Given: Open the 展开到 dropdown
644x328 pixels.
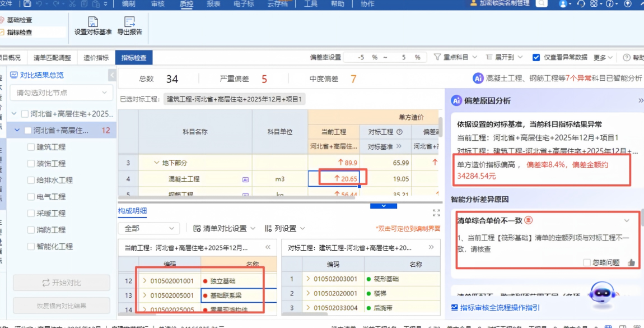Looking at the screenshot, I should point(503,58).
